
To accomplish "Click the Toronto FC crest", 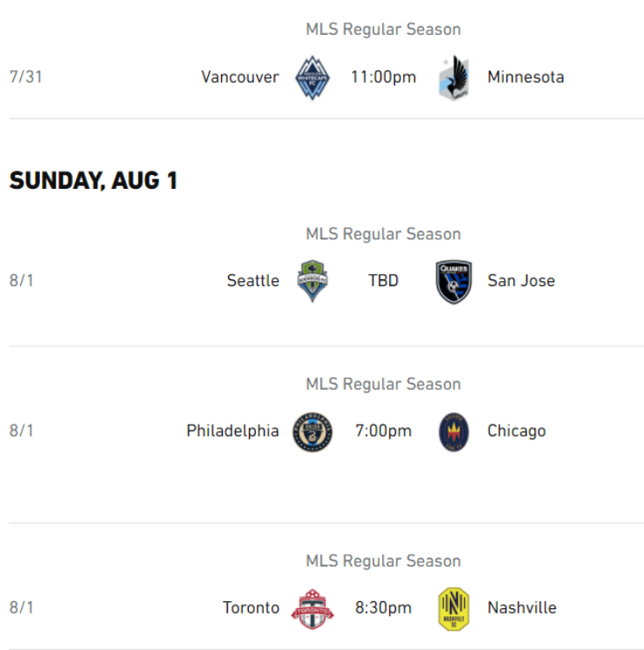I will (x=312, y=608).
